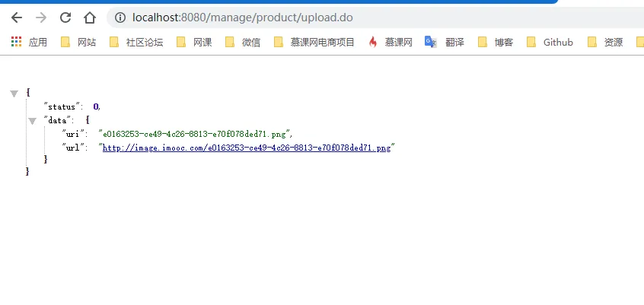Select the status value 0

coord(96,106)
